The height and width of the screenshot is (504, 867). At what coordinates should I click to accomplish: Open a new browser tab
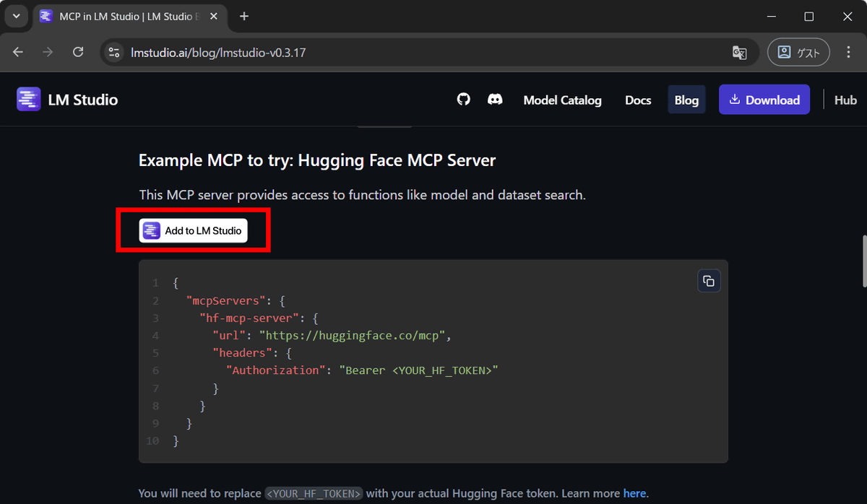tap(244, 16)
